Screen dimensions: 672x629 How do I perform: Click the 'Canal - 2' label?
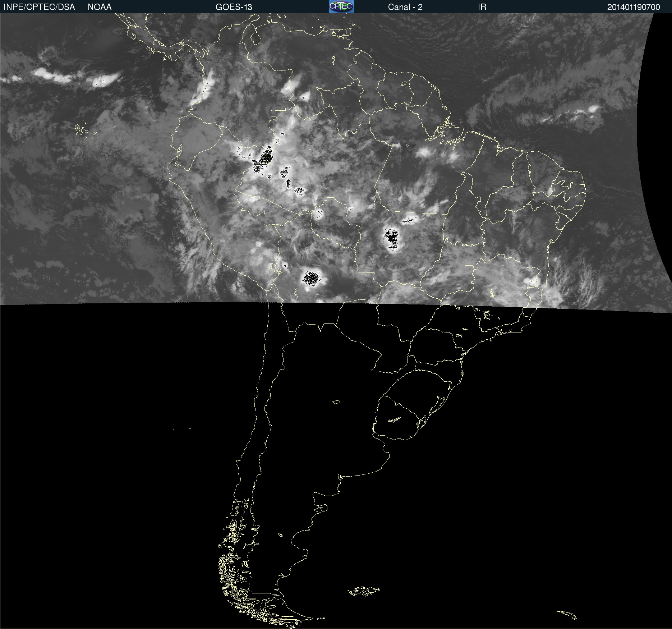click(405, 7)
